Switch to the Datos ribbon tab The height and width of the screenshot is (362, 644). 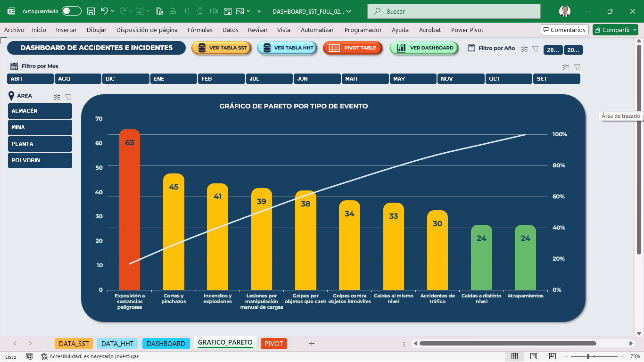[x=231, y=30]
